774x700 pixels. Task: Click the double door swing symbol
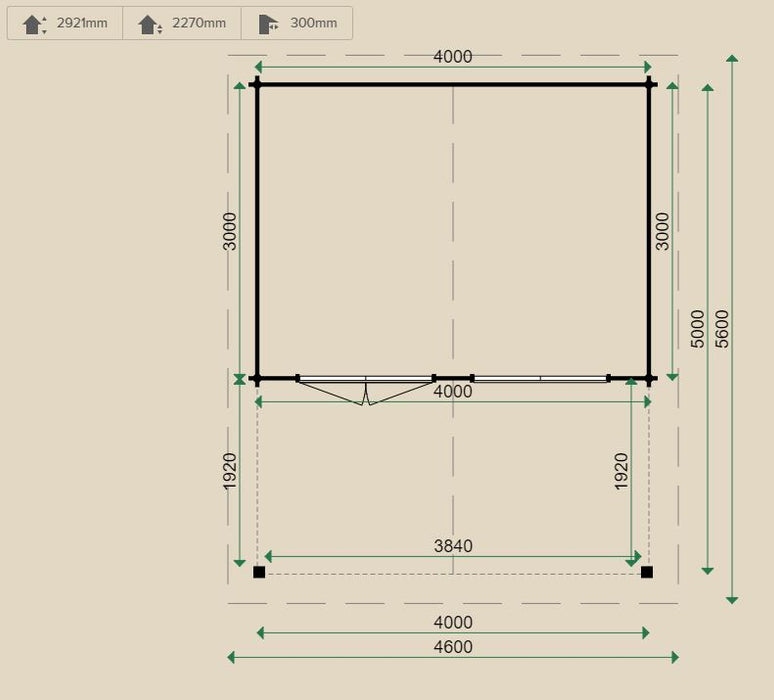[x=366, y=391]
